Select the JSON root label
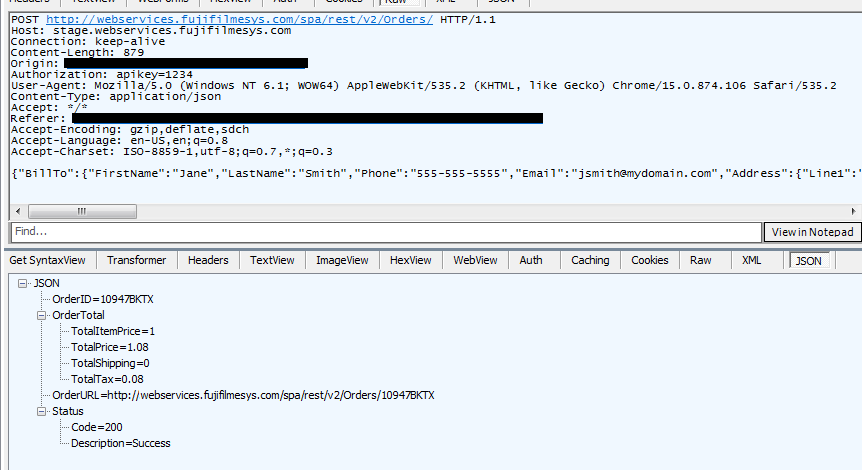This screenshot has width=862, height=470. 46,284
